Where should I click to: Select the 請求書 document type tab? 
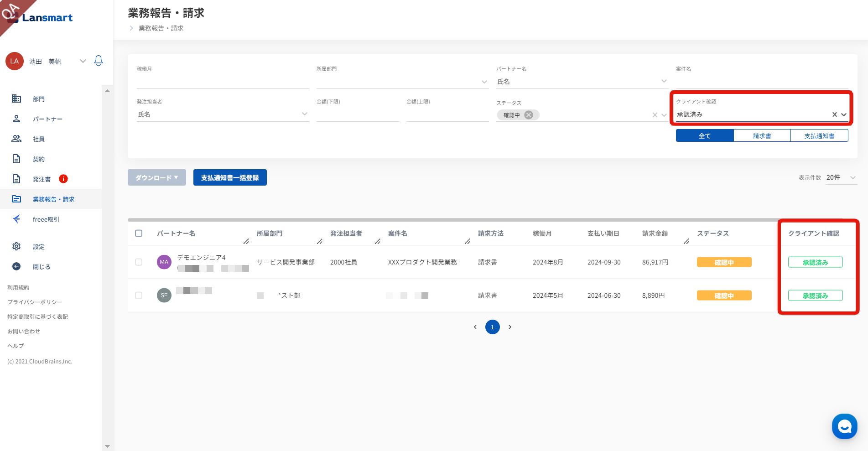pos(762,135)
